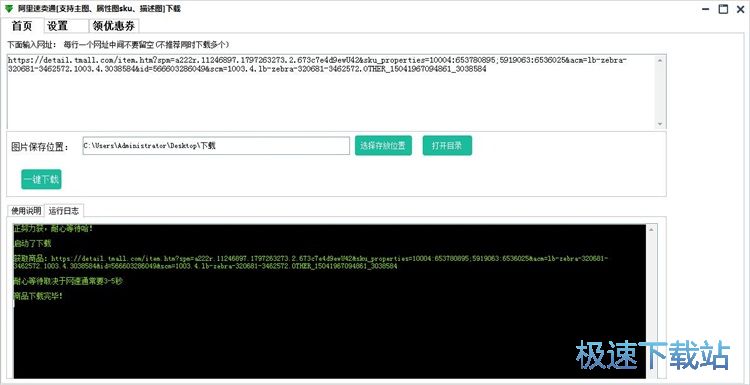This screenshot has width=750, height=385.
Task: Focus the 图片保存位置 path field
Action: [216, 146]
